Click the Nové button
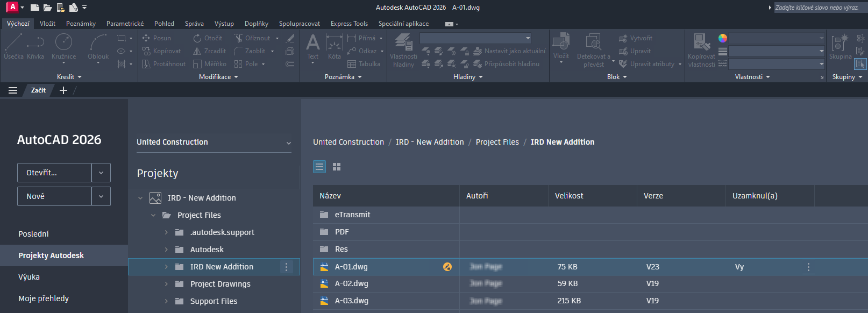 pyautogui.click(x=54, y=196)
